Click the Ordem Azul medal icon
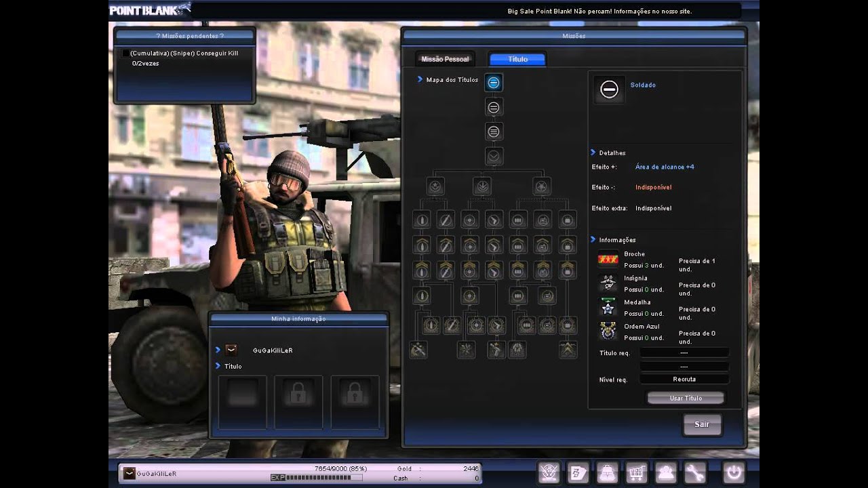The image size is (868, 488). [608, 331]
